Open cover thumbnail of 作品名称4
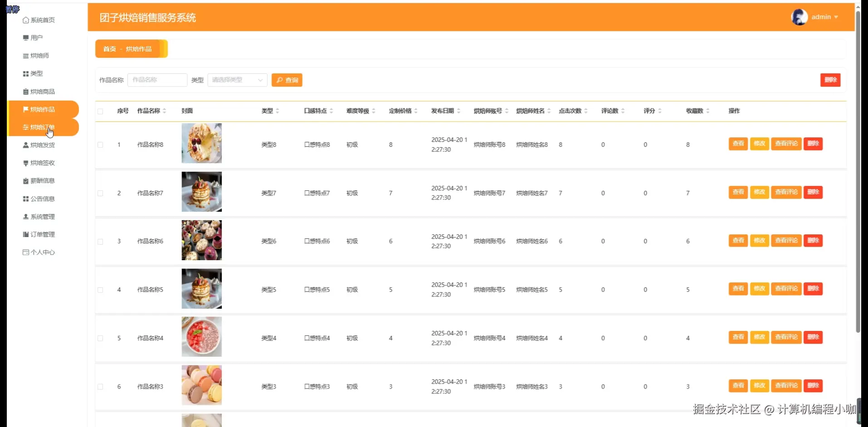This screenshot has height=427, width=868. click(x=202, y=337)
